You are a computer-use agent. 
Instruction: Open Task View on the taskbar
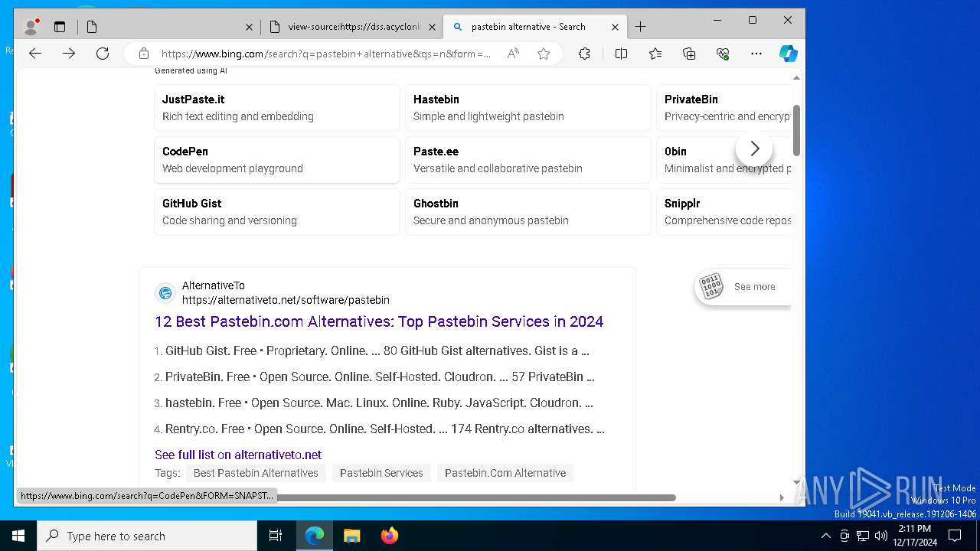[x=276, y=536]
